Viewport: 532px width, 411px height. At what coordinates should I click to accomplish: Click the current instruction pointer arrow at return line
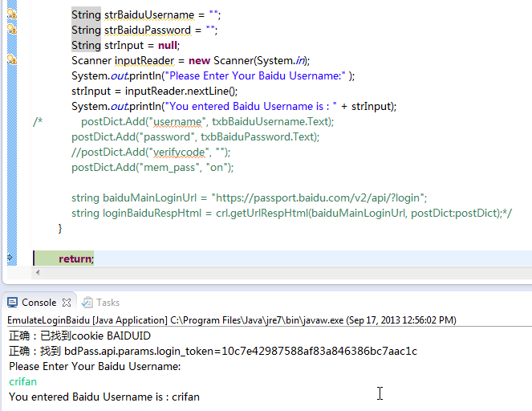(10, 257)
